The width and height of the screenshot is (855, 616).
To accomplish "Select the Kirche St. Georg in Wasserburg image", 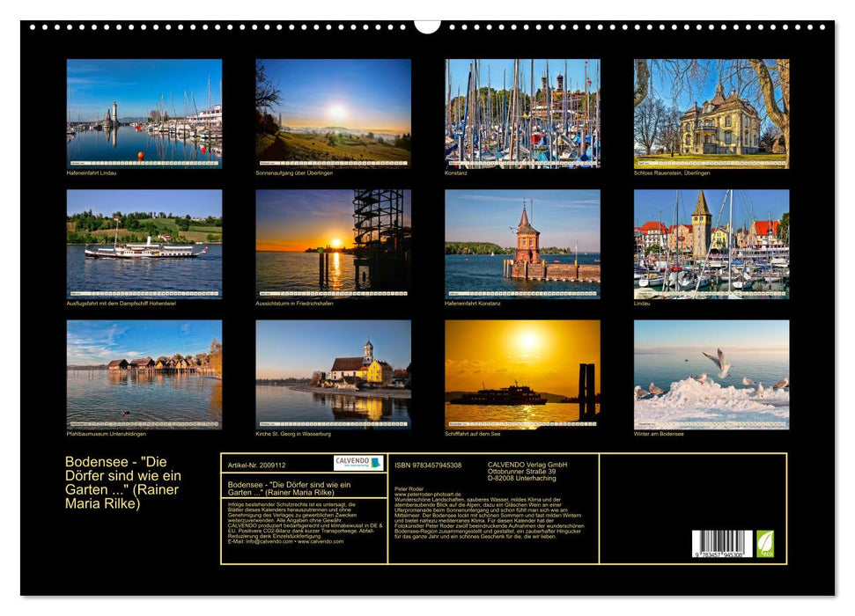I will [x=333, y=374].
